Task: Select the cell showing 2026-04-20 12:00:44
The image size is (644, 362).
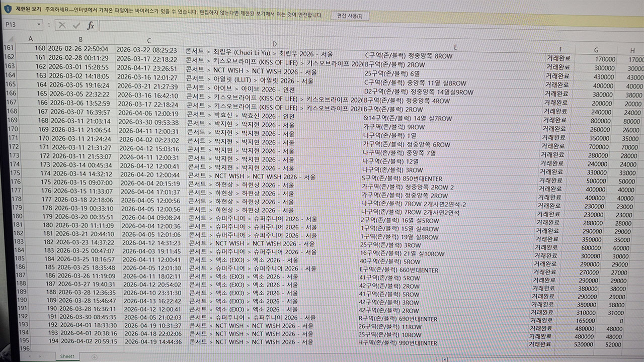Action: coord(149,174)
